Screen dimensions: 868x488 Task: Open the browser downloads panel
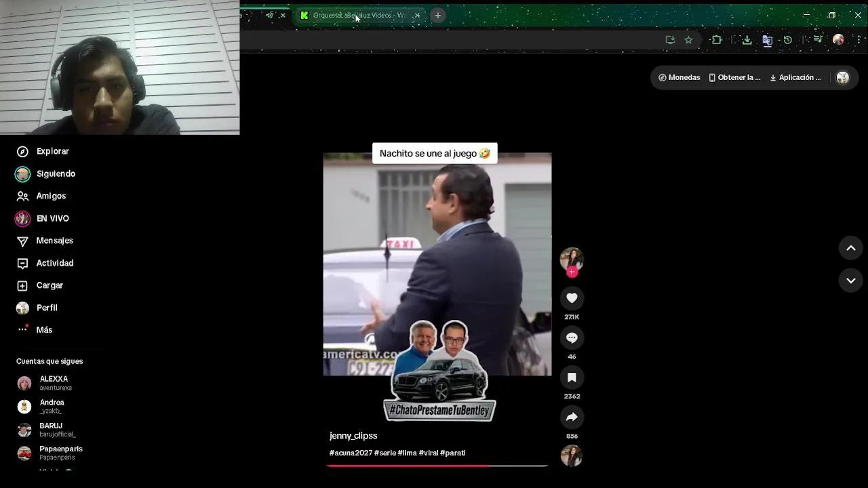coord(747,40)
